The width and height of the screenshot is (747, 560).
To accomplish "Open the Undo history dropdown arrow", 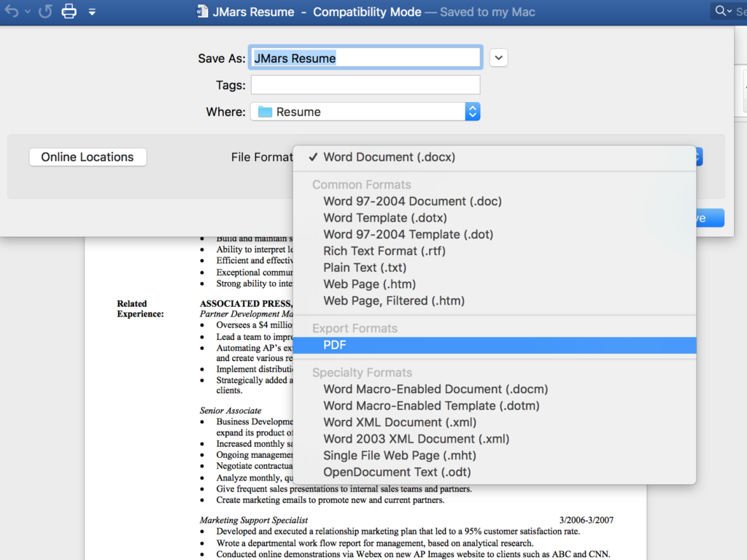I will click(x=28, y=12).
